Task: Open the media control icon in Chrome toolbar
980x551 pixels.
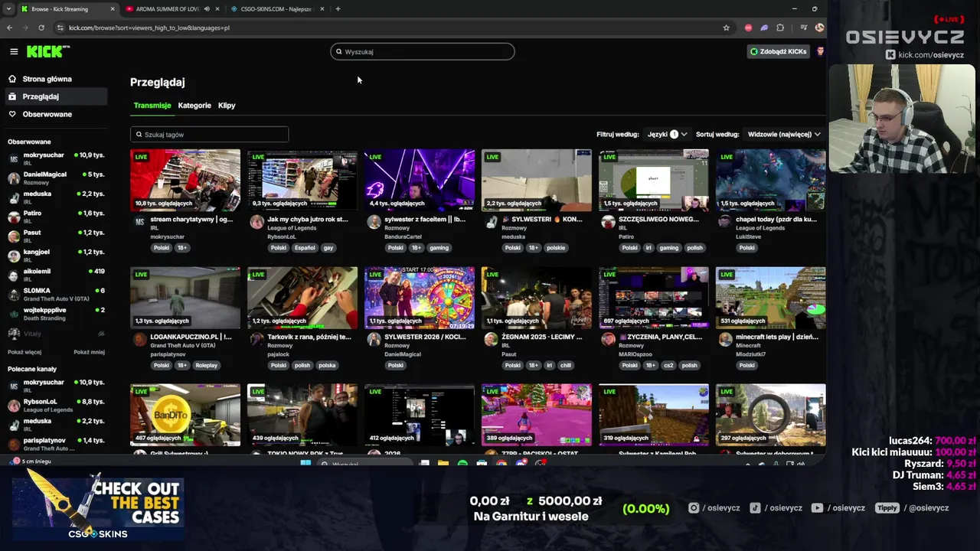Action: click(803, 28)
